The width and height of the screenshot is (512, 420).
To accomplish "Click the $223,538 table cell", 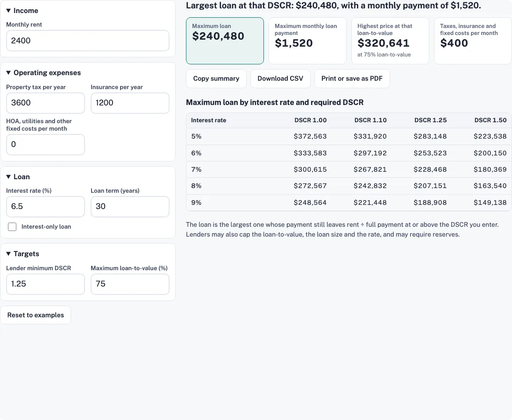I will 490,136.
